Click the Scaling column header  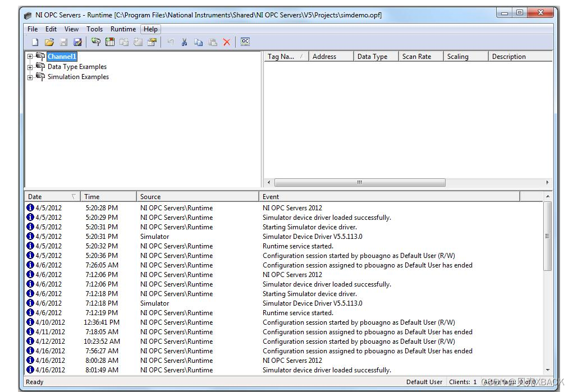click(x=466, y=56)
